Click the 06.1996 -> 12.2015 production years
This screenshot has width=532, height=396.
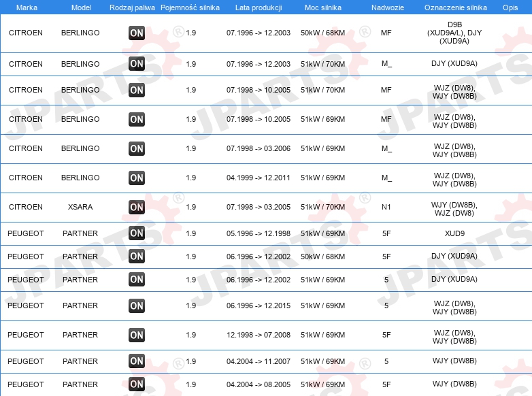click(x=259, y=306)
